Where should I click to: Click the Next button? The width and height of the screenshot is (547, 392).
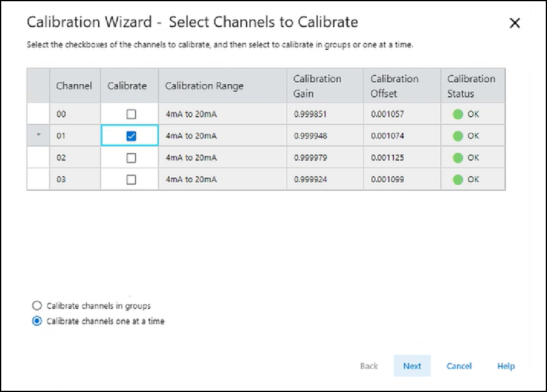pyautogui.click(x=412, y=366)
